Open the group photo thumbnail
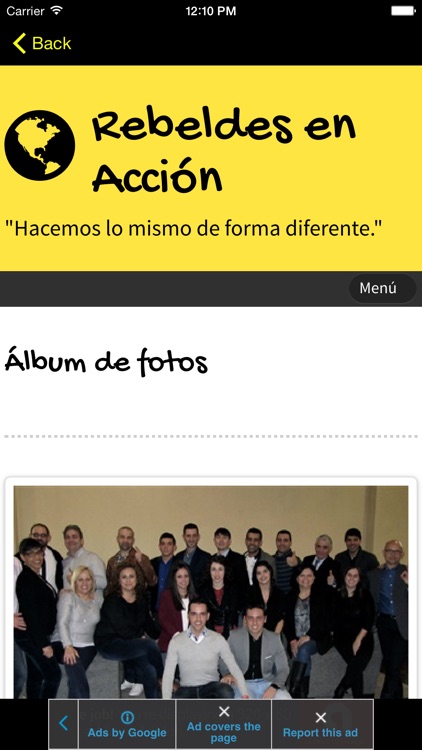 pos(211,592)
